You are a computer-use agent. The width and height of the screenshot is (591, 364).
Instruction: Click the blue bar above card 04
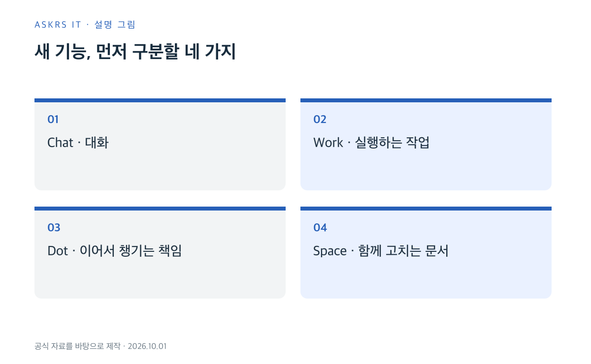click(426, 209)
